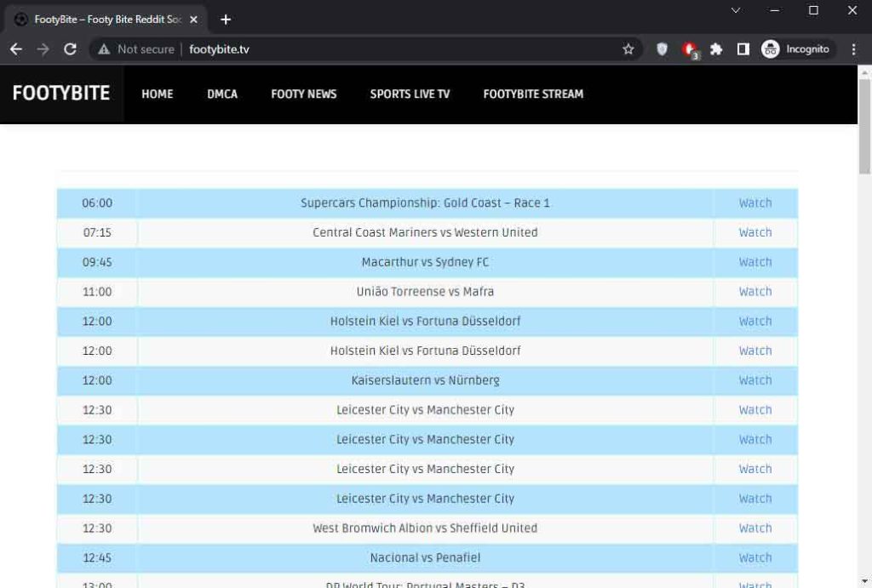This screenshot has width=872, height=588.
Task: Open the shield extension icon
Action: pos(662,49)
